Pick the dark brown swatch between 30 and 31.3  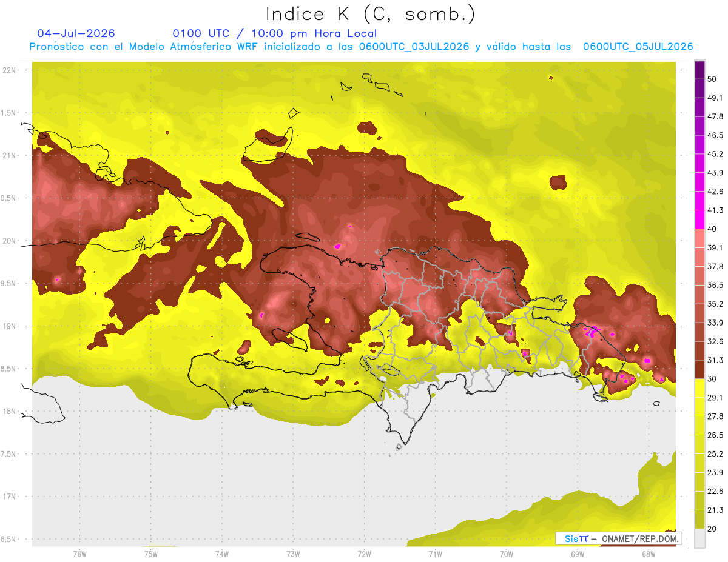699,369
